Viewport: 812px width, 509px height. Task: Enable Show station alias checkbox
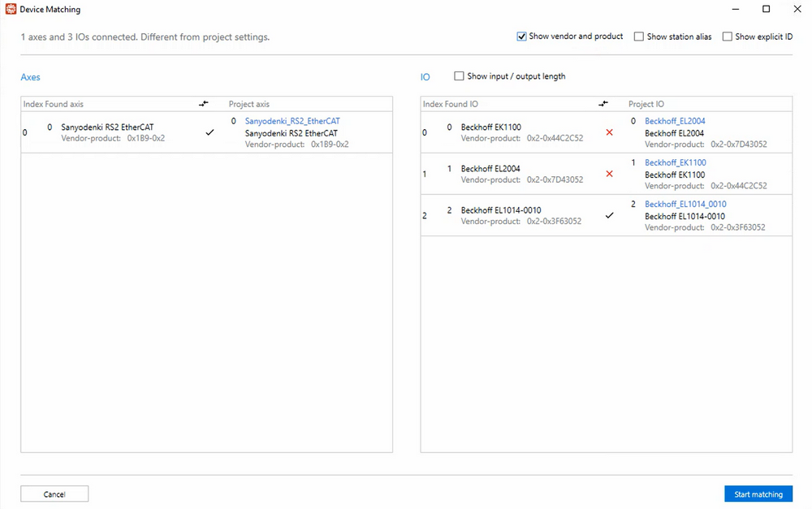[639, 37]
